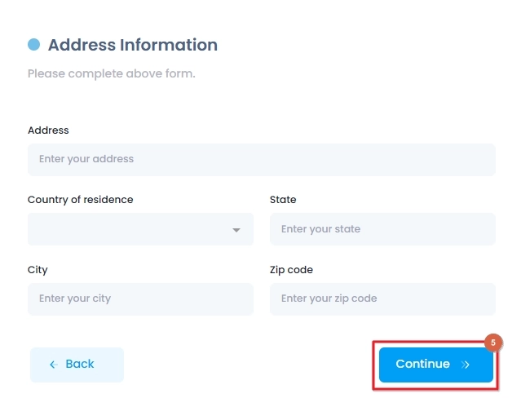Viewport: 521px width, 420px height.
Task: Click the left arrow icon in Back button
Action: tap(54, 365)
